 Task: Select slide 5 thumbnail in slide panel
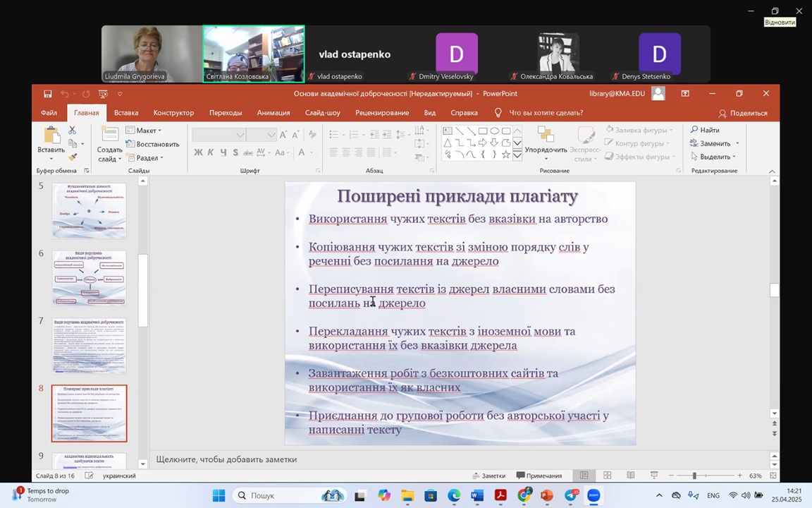(89, 210)
